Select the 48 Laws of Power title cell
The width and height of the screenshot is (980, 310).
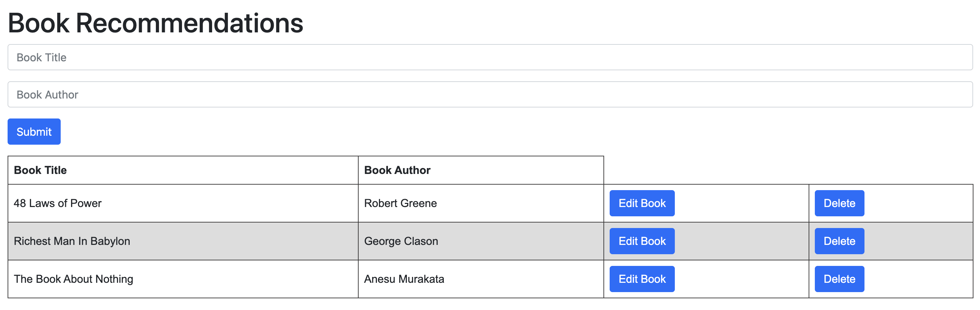(58, 203)
